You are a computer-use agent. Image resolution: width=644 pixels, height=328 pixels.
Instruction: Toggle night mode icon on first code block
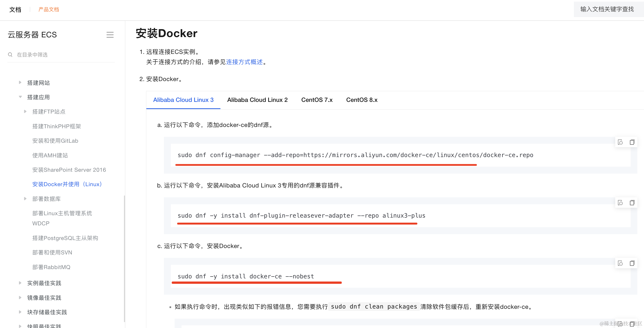click(620, 142)
